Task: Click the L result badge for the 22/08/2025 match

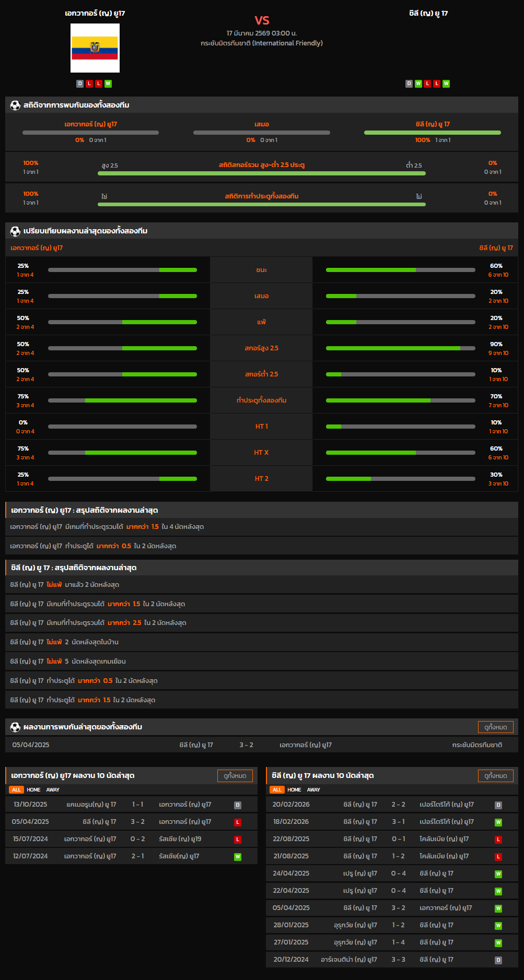Action: 498,840
